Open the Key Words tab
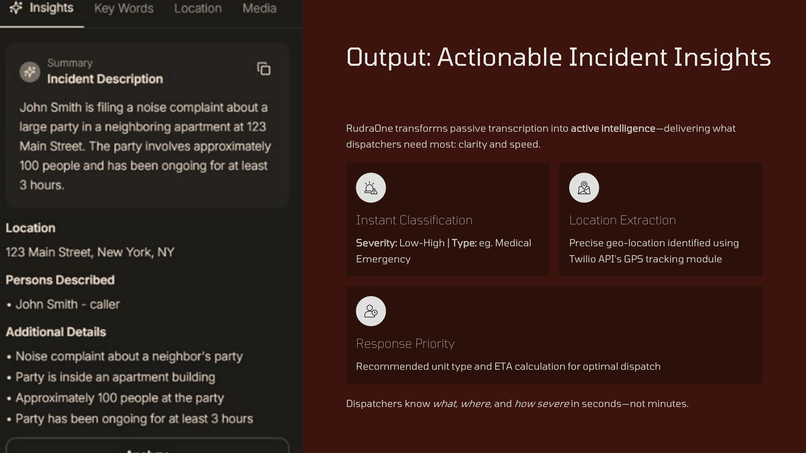Screen dimensions: 806x453 pos(124,9)
